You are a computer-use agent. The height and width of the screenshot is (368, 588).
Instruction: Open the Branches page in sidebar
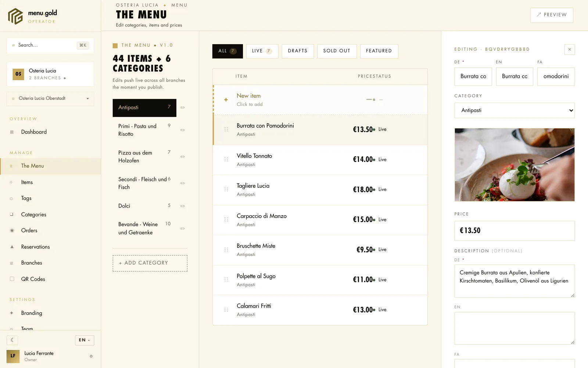50,263
